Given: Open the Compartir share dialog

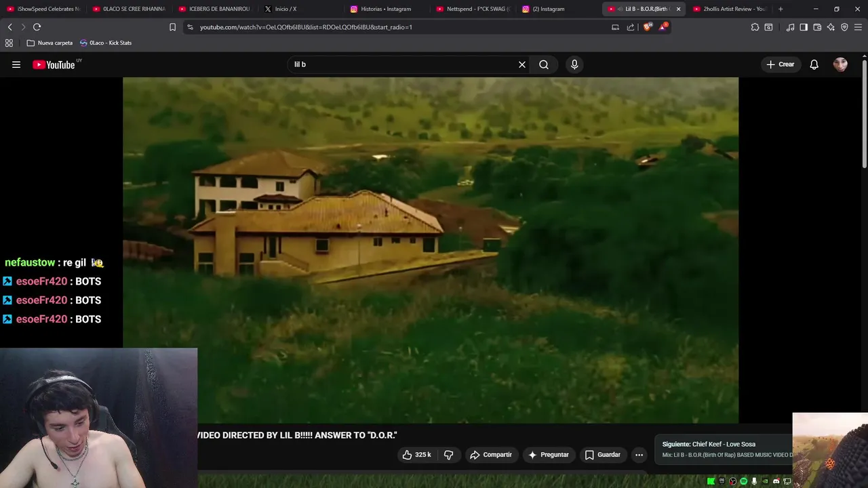Looking at the screenshot, I should coord(491,455).
